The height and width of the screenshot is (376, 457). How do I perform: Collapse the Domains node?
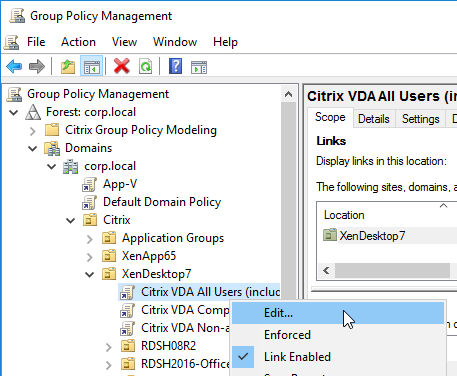click(33, 148)
